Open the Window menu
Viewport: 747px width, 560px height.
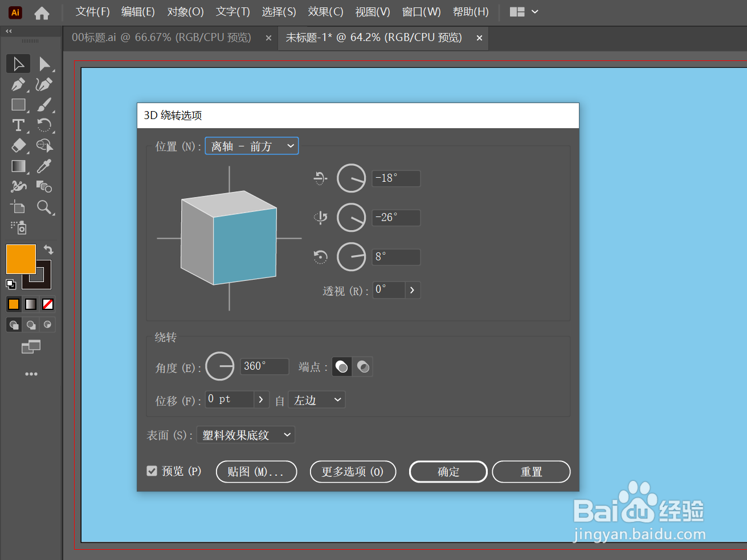point(422,12)
